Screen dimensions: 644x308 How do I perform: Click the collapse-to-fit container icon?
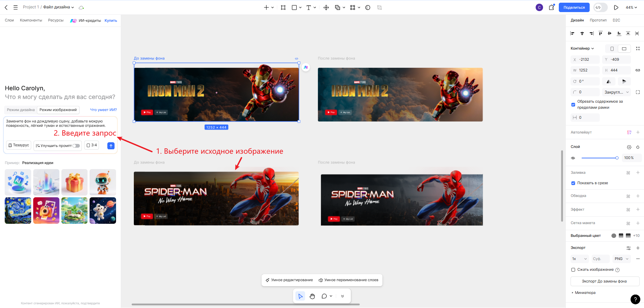pyautogui.click(x=638, y=48)
